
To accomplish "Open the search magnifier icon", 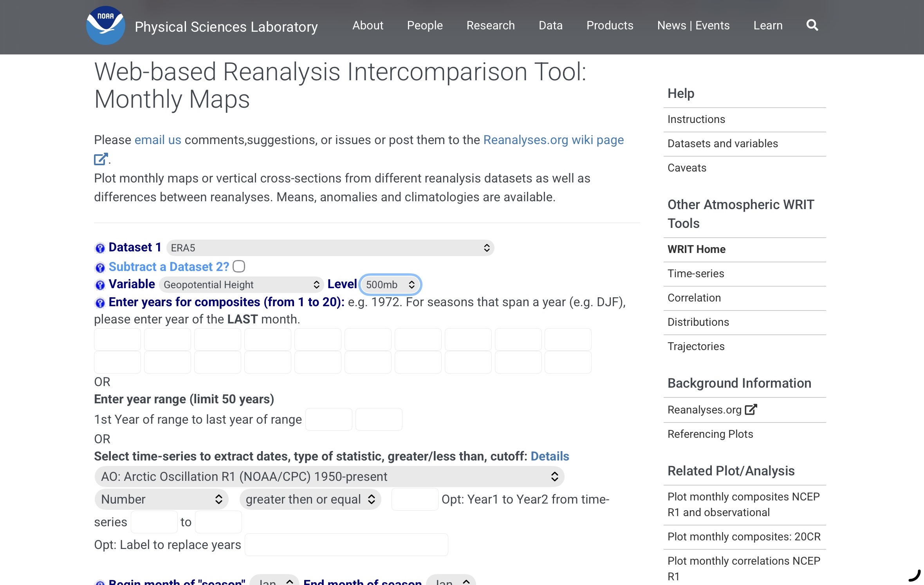I will (812, 25).
